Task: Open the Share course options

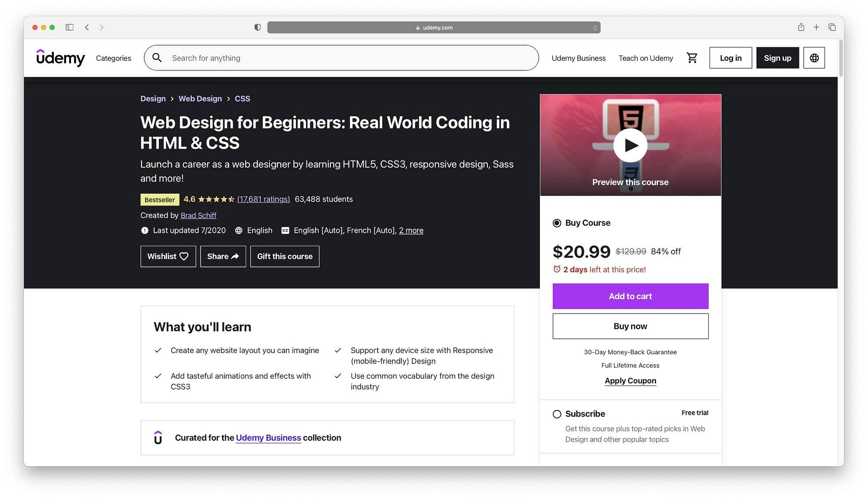Action: point(223,257)
